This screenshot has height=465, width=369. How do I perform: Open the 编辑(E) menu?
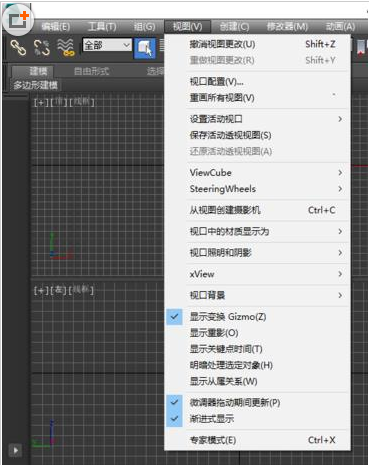56,26
